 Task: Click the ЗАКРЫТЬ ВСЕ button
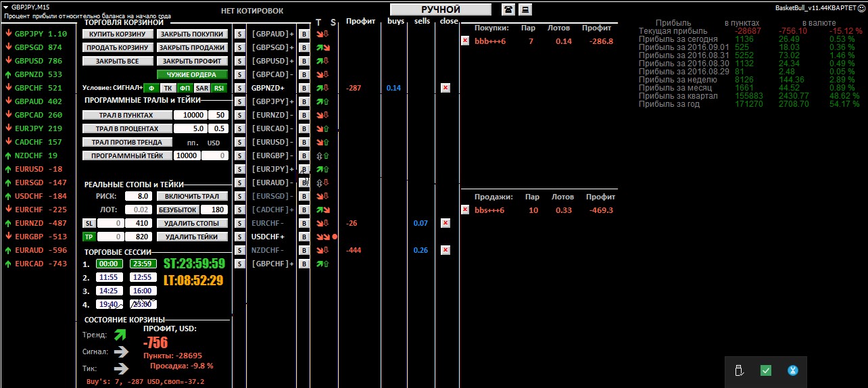click(117, 61)
